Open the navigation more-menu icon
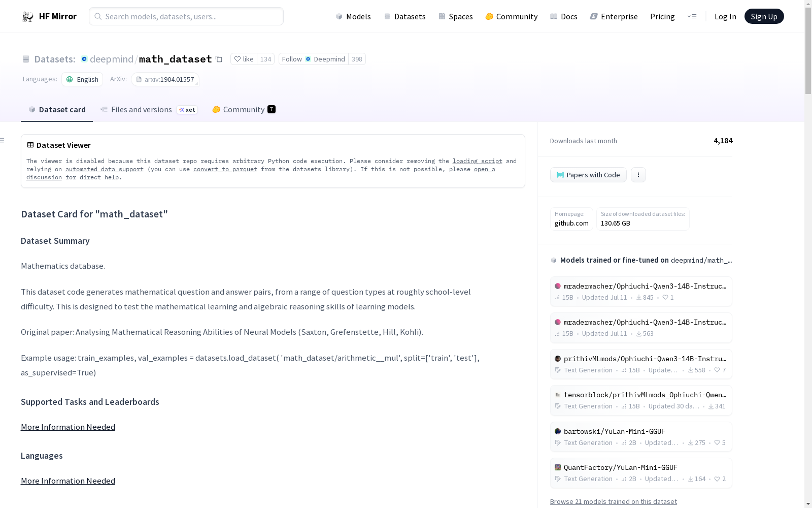Viewport: 812px width, 508px height. [692, 16]
